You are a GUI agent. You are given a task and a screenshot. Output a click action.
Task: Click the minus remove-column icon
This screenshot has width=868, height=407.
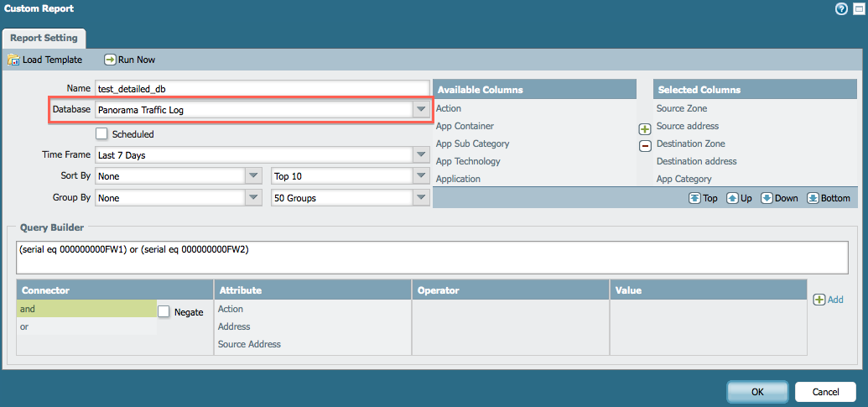click(645, 145)
